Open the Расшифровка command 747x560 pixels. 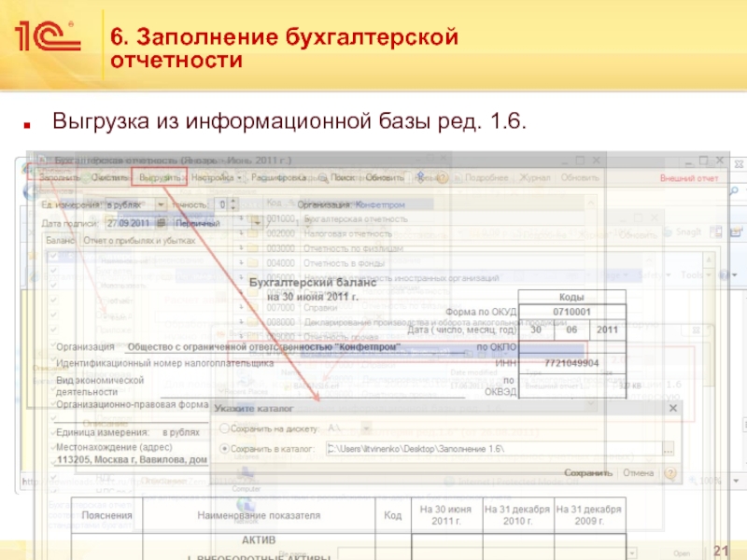[x=279, y=176]
